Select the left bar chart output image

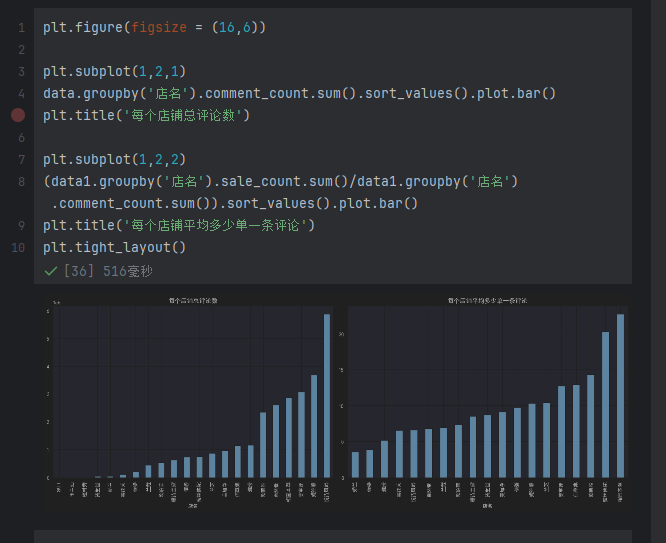point(189,402)
